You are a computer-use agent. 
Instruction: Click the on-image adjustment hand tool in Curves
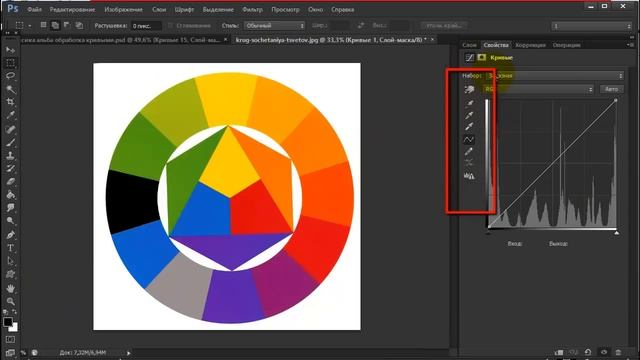[469, 89]
